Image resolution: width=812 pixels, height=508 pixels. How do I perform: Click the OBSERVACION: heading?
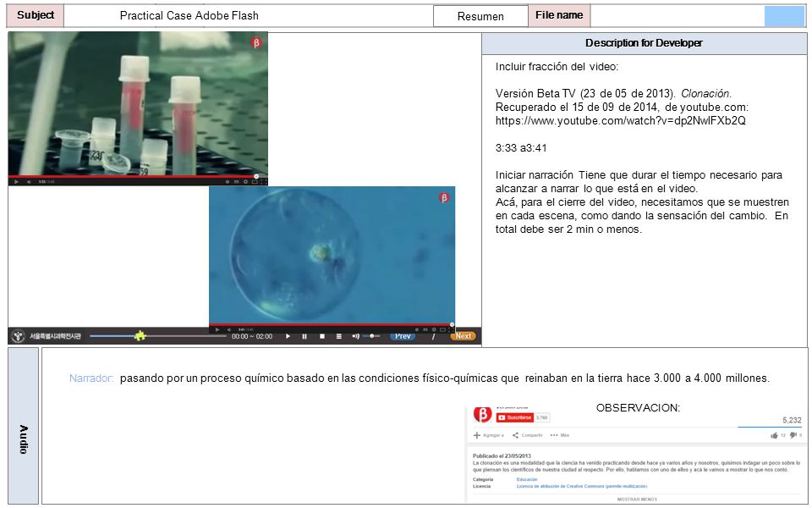pyautogui.click(x=638, y=408)
